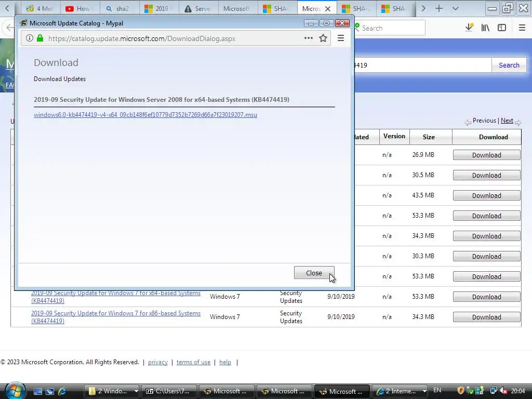Screen dimensions: 532x399
Task: Open the list all tabs dropdown arrow
Action: pyautogui.click(x=456, y=8)
